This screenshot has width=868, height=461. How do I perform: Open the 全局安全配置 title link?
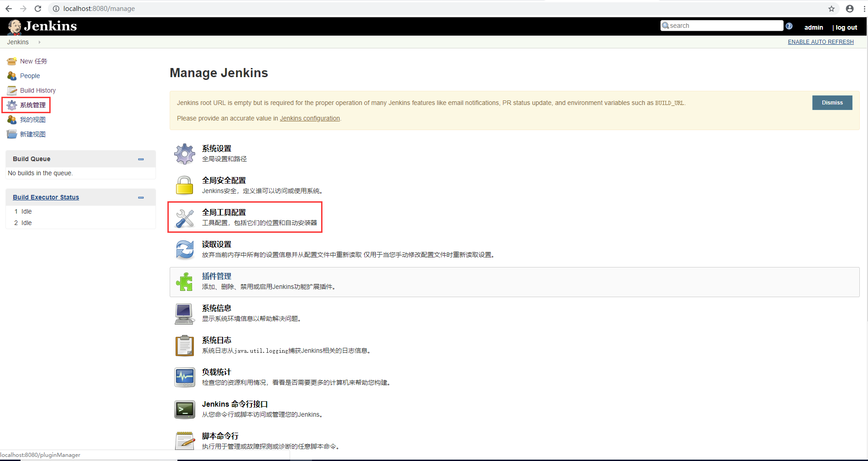pos(224,181)
